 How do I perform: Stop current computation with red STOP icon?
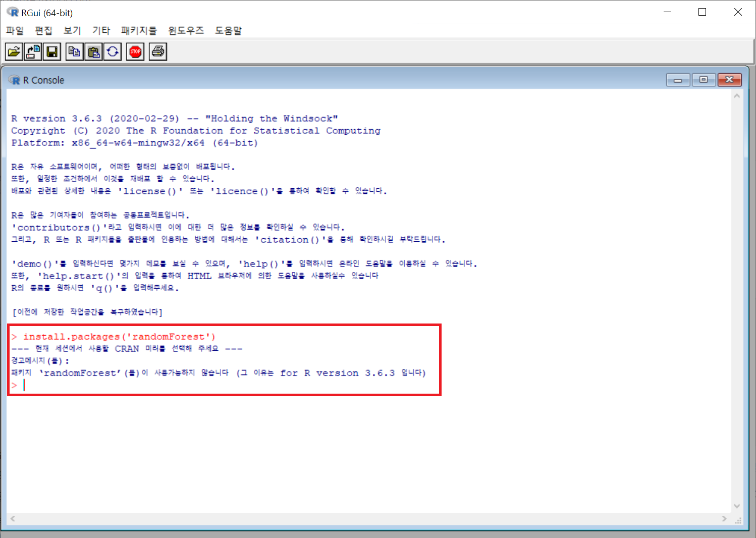(x=135, y=51)
